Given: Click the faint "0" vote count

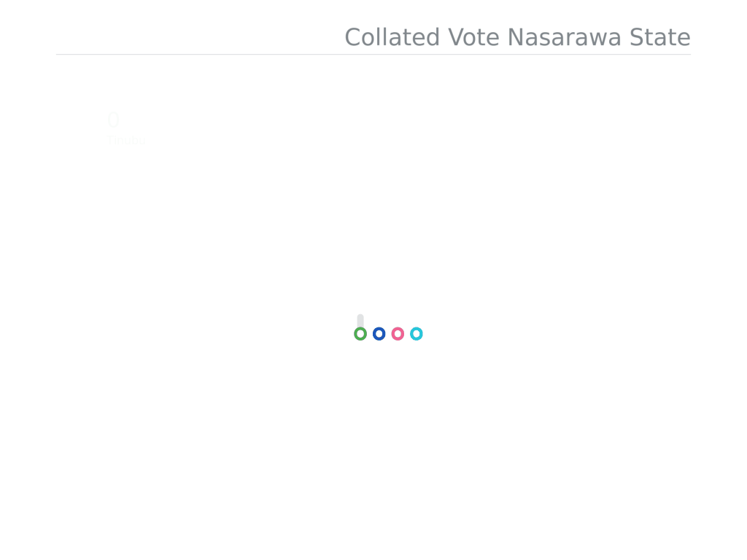Looking at the screenshot, I should pyautogui.click(x=113, y=120).
